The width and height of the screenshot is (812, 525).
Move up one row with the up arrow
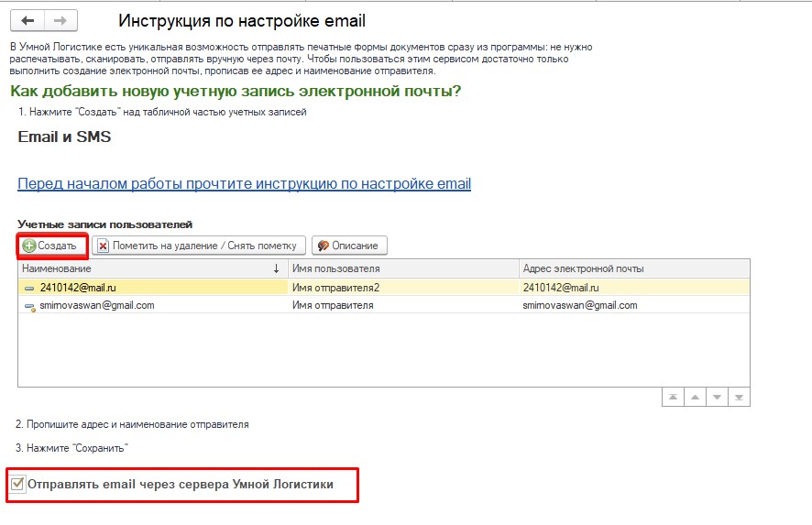click(695, 397)
